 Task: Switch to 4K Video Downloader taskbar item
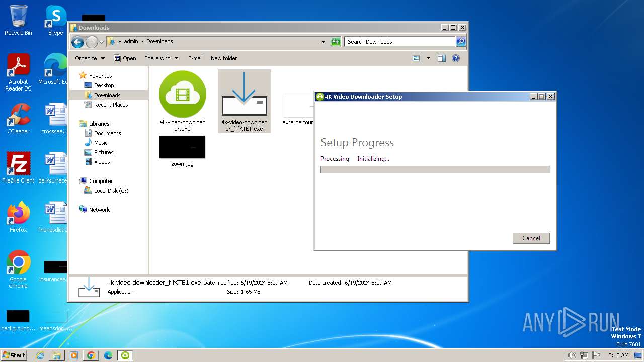pos(125,355)
